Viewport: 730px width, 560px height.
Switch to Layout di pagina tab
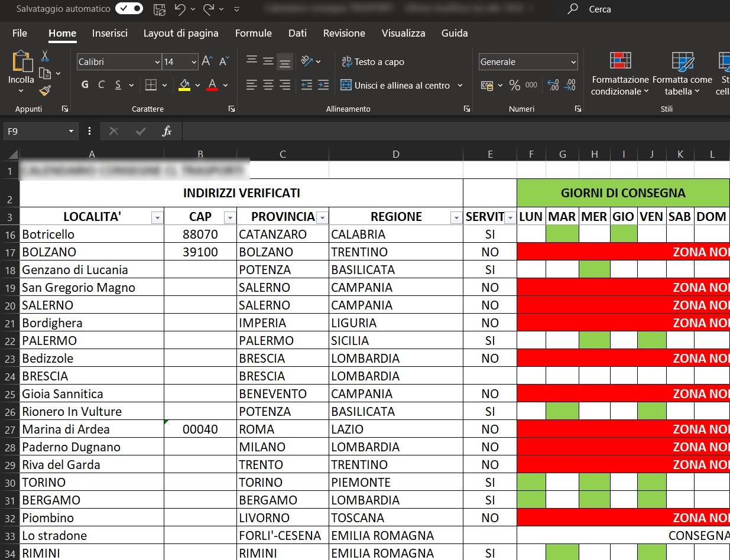click(181, 33)
